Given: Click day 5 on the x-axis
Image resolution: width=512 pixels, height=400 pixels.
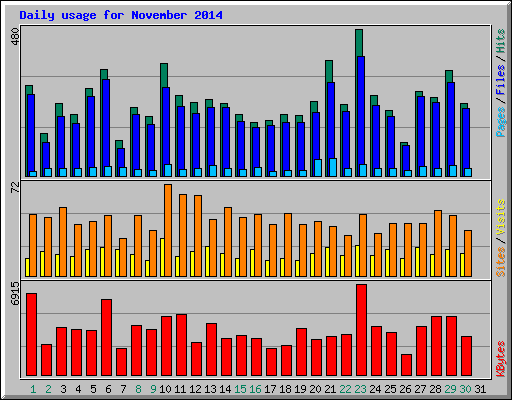Looking at the screenshot, I should (x=93, y=389).
